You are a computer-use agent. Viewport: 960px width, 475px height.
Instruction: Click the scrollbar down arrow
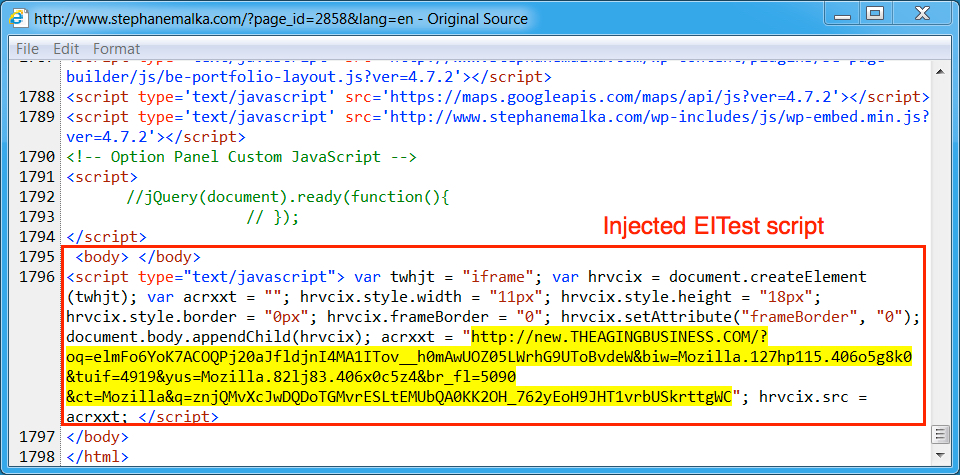(939, 454)
